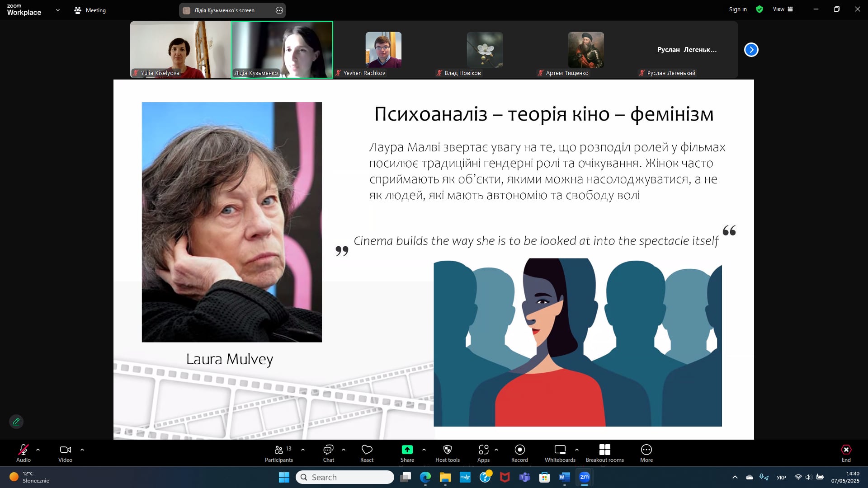Open the Apps icon
Screen dimensions: 868x488
click(483, 450)
